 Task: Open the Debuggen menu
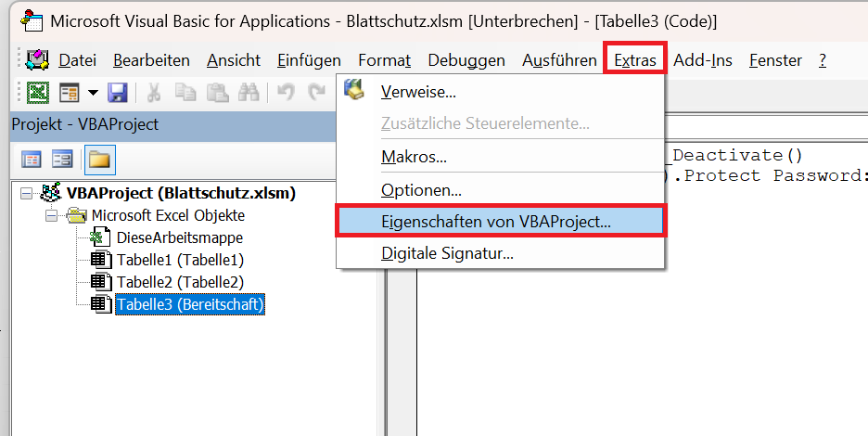(x=466, y=59)
